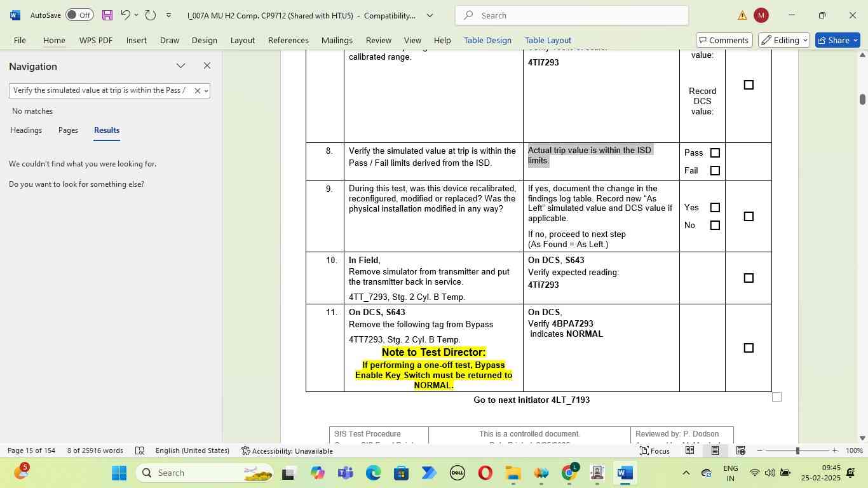The height and width of the screenshot is (488, 868).
Task: Toggle AutoSave switch
Action: (x=79, y=15)
